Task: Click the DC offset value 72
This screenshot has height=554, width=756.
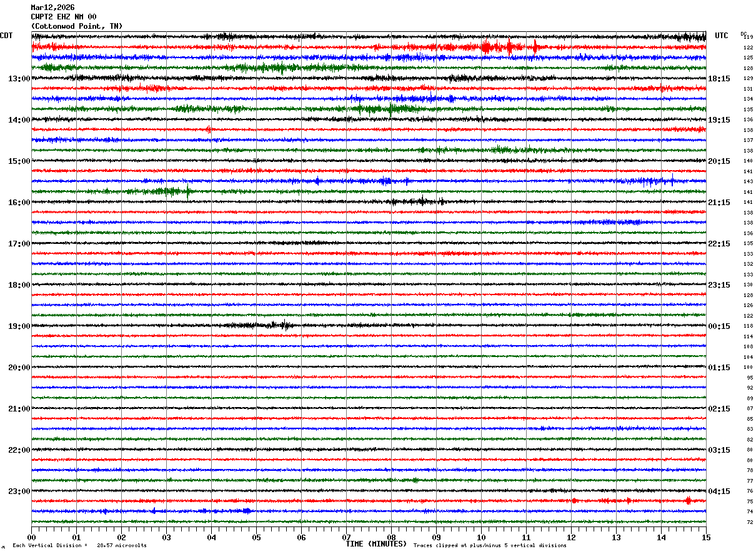Action: (750, 522)
